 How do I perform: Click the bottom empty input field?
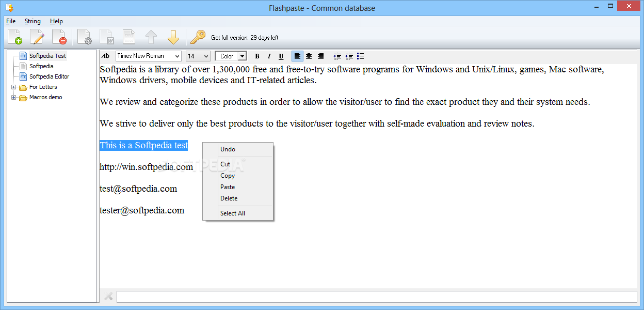[x=377, y=297]
